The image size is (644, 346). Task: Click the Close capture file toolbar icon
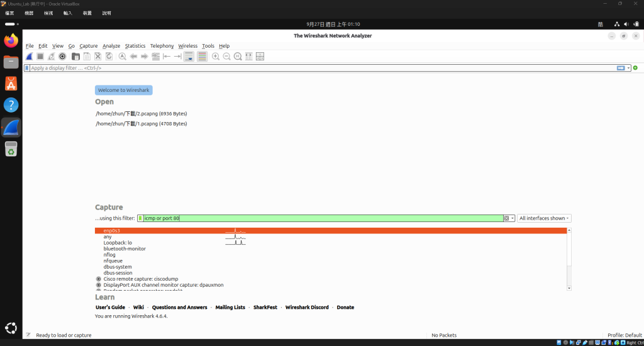[x=97, y=57]
